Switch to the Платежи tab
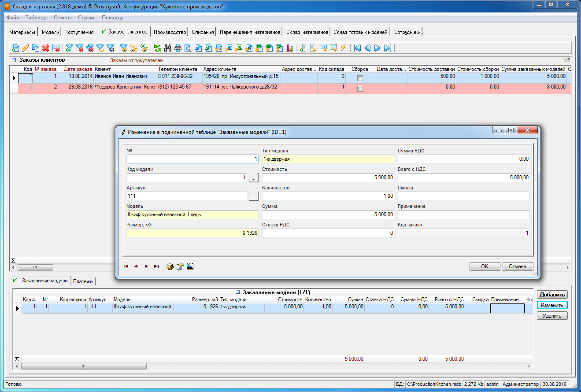581x392 pixels. 84,281
